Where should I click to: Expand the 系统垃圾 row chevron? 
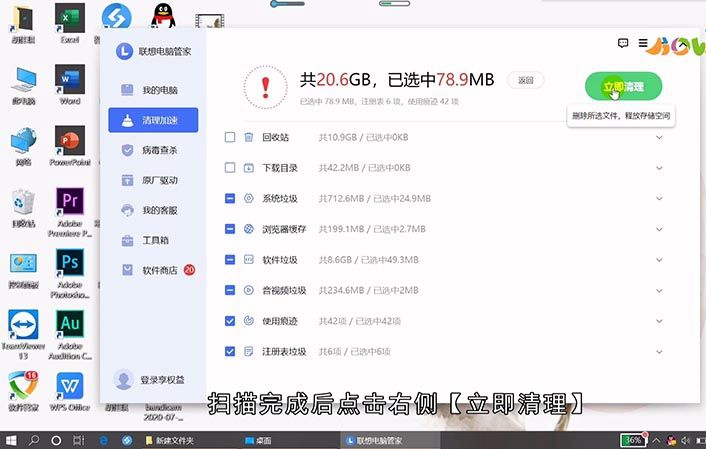pyautogui.click(x=659, y=199)
